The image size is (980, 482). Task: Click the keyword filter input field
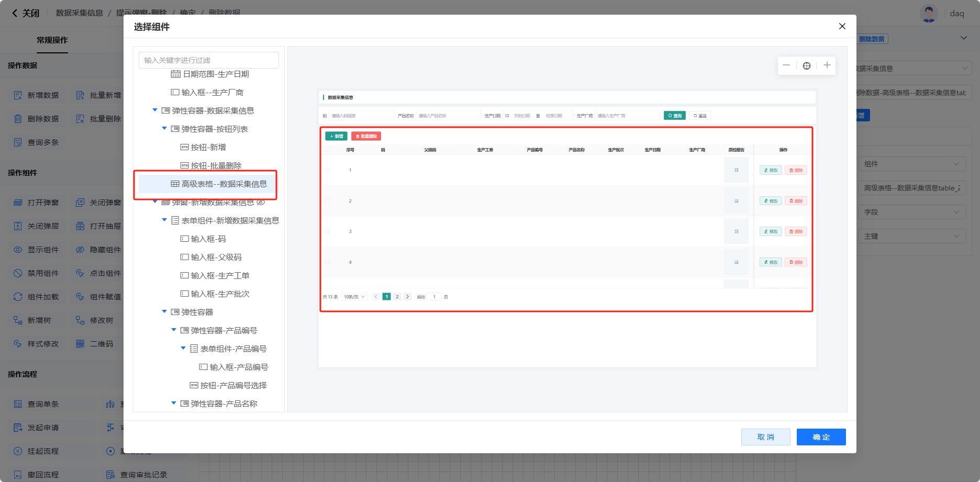(x=208, y=60)
